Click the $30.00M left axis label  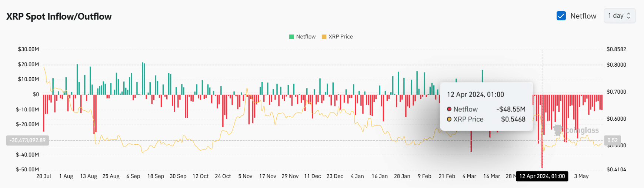coord(29,49)
